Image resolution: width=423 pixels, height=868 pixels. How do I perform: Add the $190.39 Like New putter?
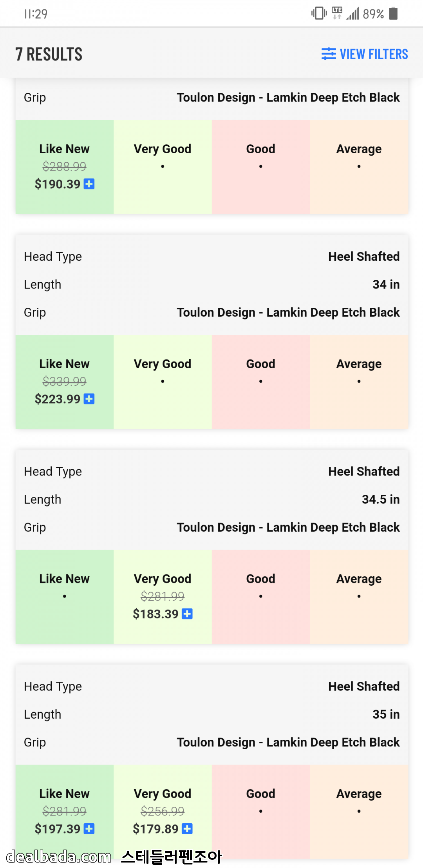point(89,184)
